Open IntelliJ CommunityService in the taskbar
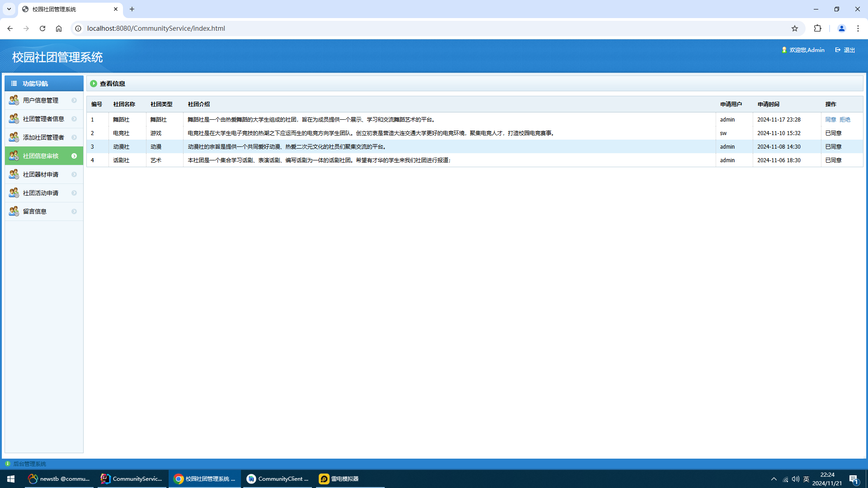Screen dimensions: 868x488 [x=132, y=479]
